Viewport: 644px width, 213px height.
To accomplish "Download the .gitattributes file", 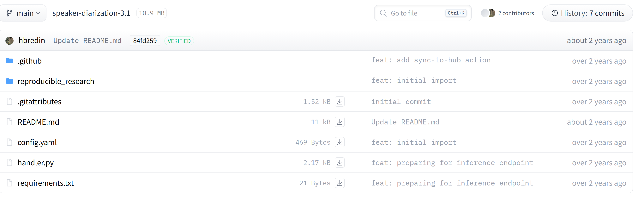I will 340,102.
